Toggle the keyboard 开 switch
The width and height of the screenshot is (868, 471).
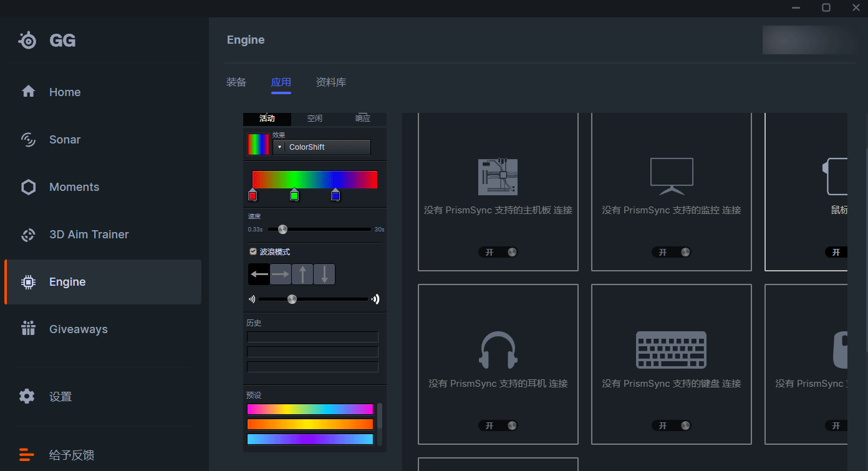(x=672, y=425)
